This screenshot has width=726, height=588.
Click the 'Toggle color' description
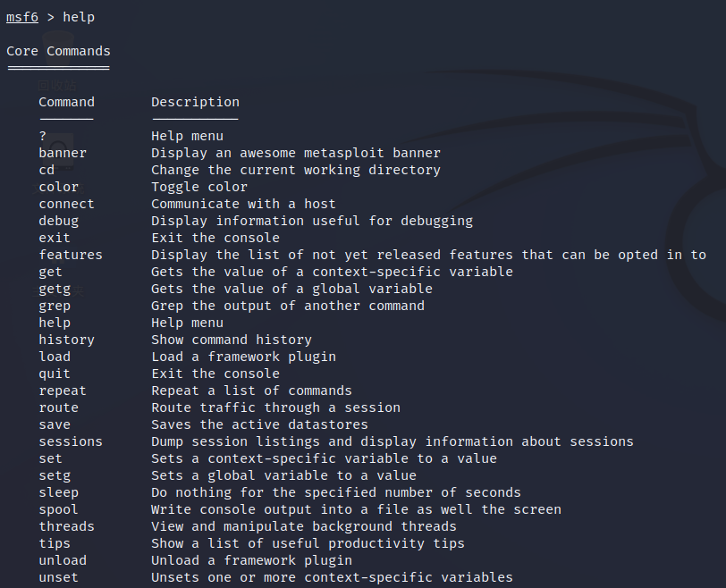point(199,187)
